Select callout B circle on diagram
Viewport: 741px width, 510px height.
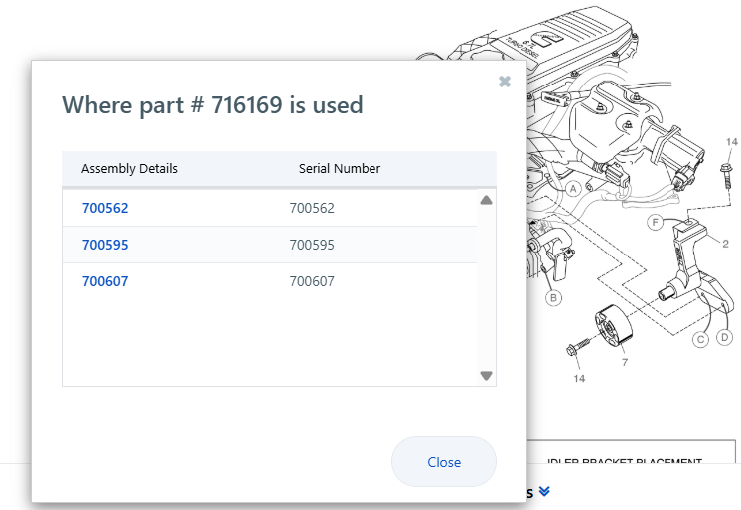coord(553,297)
